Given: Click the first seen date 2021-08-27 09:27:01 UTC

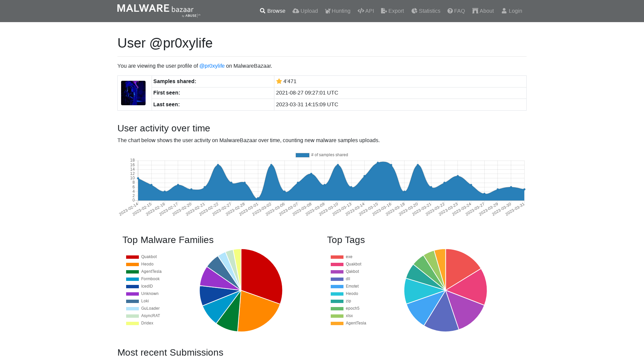Looking at the screenshot, I should (x=307, y=93).
